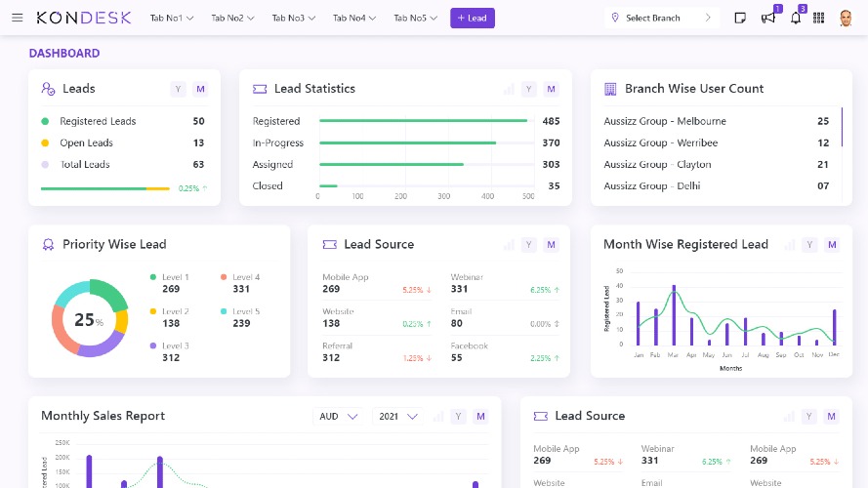Open the user profile avatar

(x=846, y=19)
